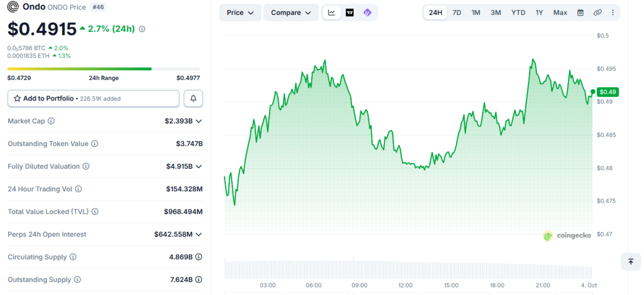Click the $0.4915 price heading

42,29
